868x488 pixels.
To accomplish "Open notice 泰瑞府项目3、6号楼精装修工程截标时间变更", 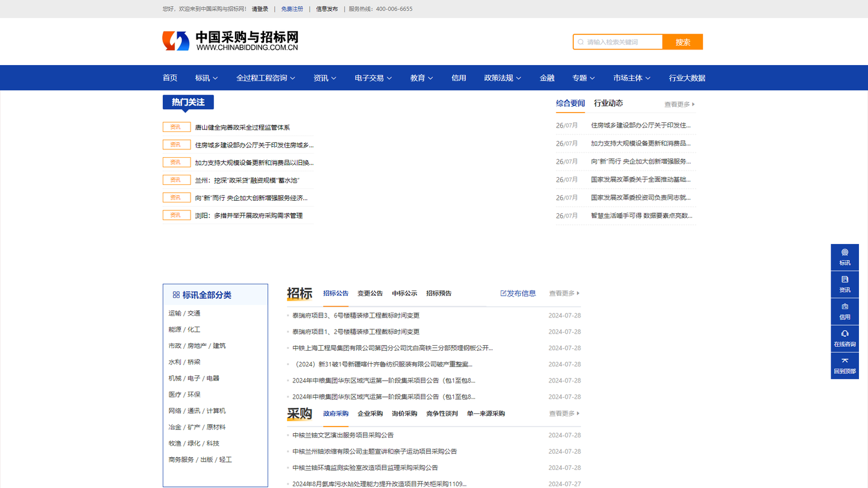I will tap(356, 316).
